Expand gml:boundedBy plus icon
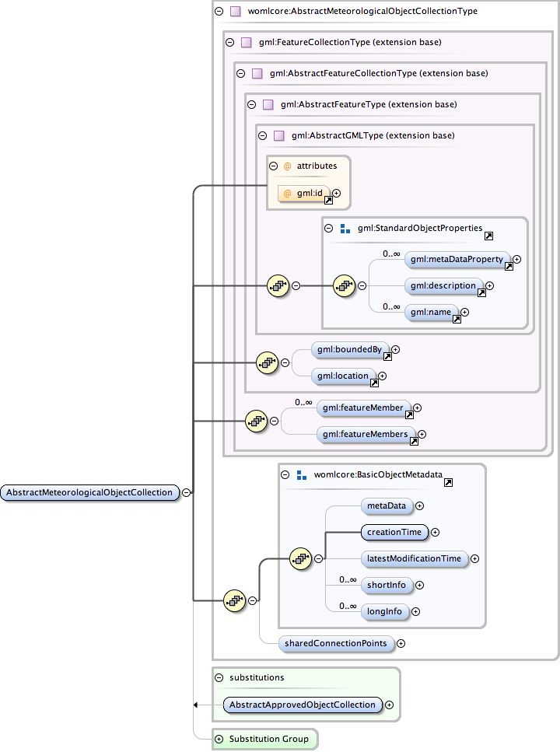Viewport: 560px width, 752px height. tap(395, 350)
